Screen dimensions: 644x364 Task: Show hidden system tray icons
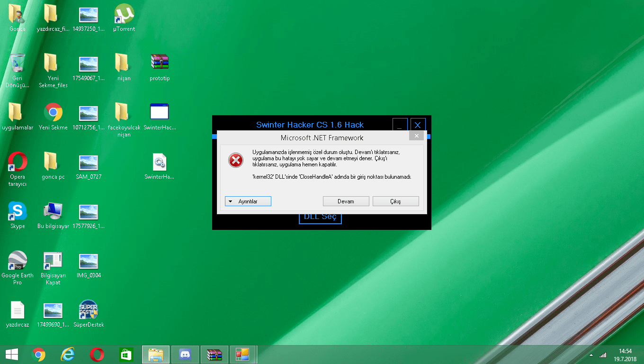(x=591, y=355)
